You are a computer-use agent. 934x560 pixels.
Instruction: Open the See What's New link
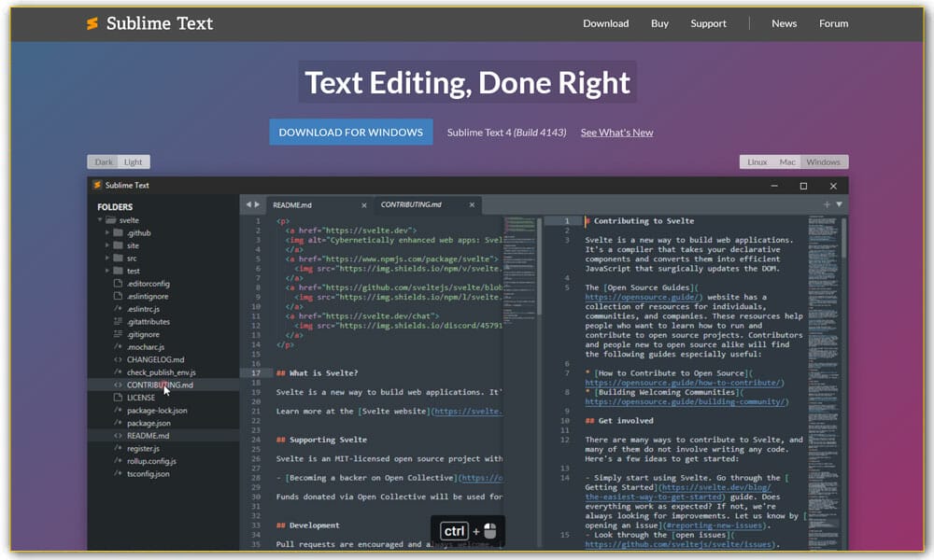[616, 133]
